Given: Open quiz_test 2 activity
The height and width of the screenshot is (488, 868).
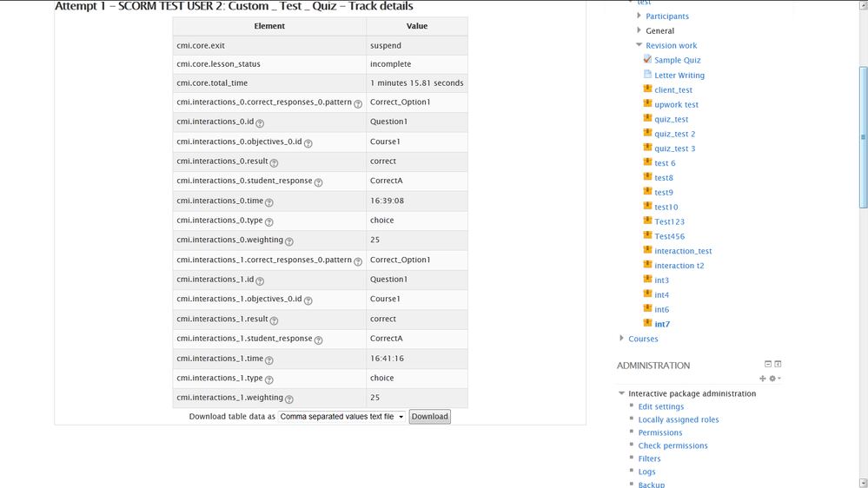Looking at the screenshot, I should click(675, 134).
